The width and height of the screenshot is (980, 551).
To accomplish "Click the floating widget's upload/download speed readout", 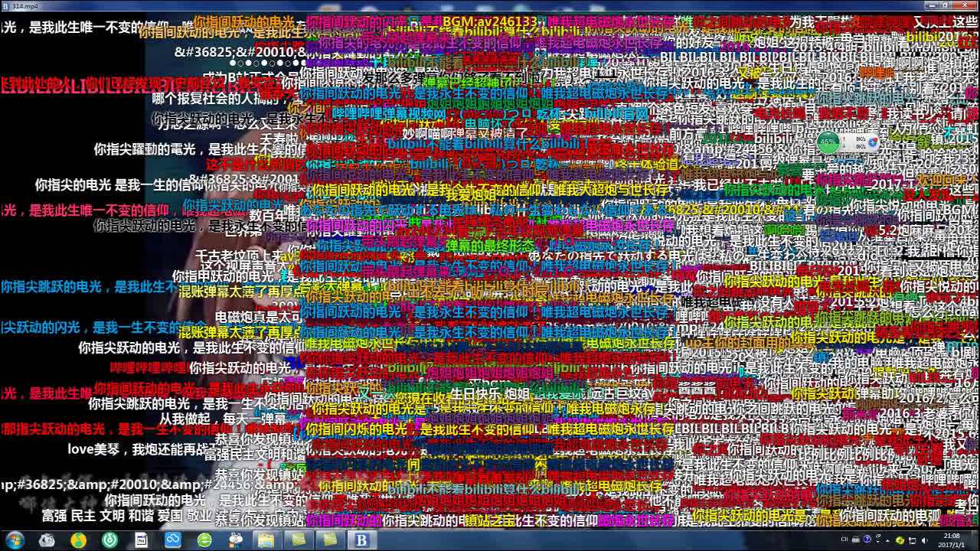I will coord(861,142).
